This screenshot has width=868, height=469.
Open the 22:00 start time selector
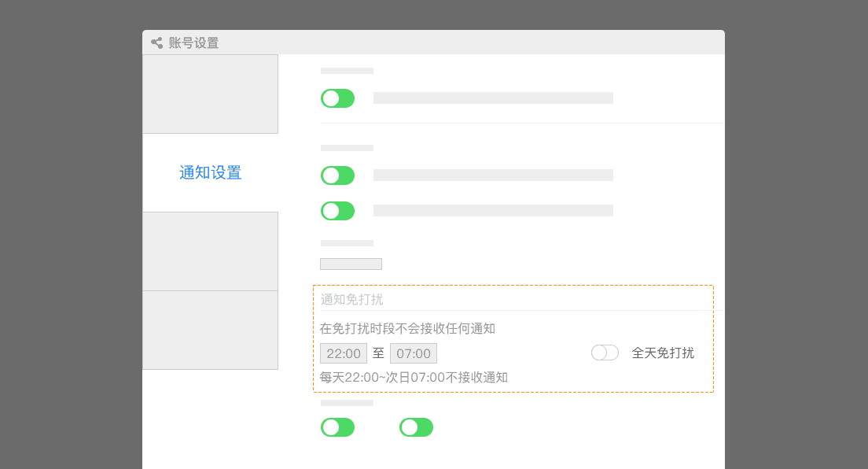[x=344, y=353]
